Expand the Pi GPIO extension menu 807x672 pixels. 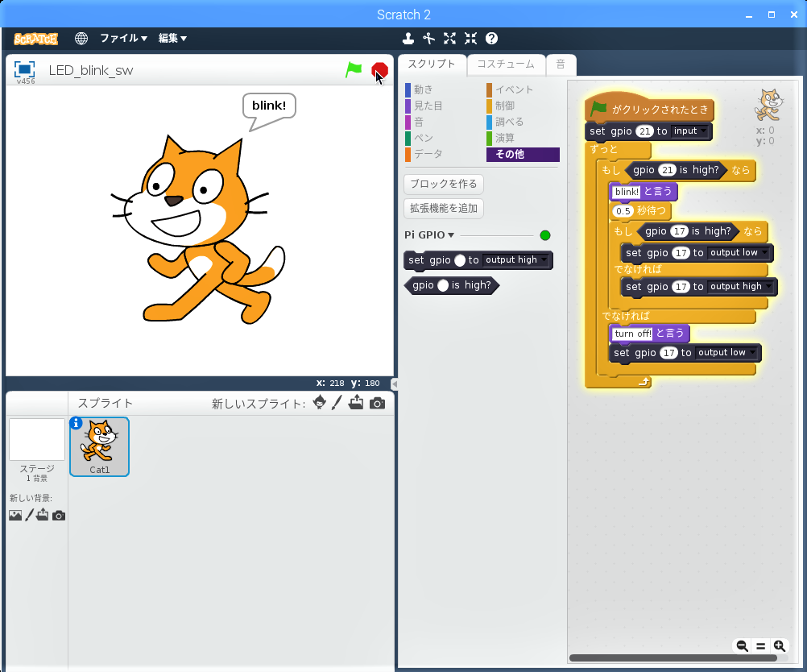(x=429, y=234)
